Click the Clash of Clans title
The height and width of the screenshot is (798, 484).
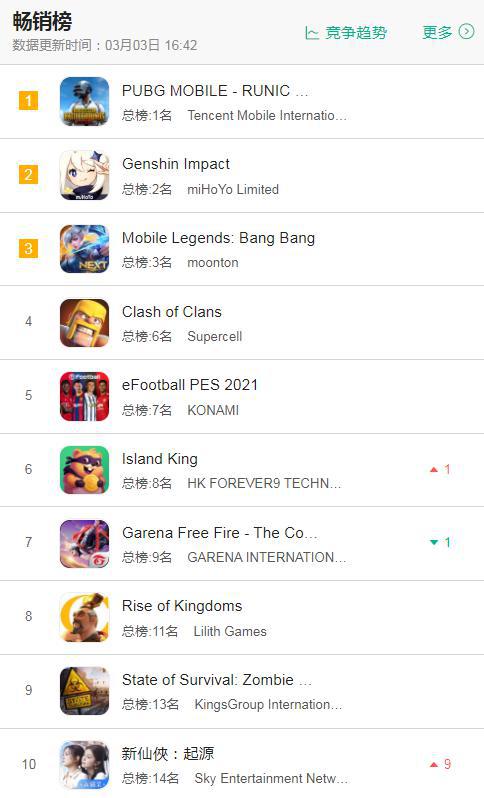[x=172, y=311]
